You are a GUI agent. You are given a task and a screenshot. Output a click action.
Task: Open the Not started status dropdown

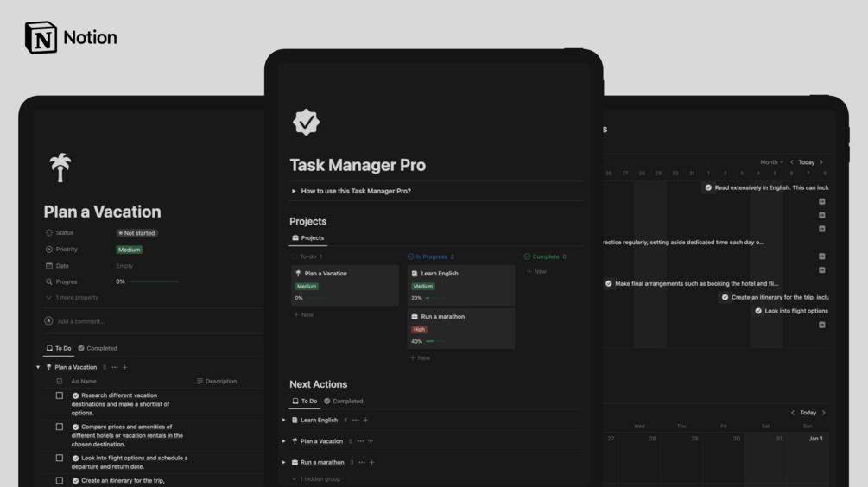[136, 233]
